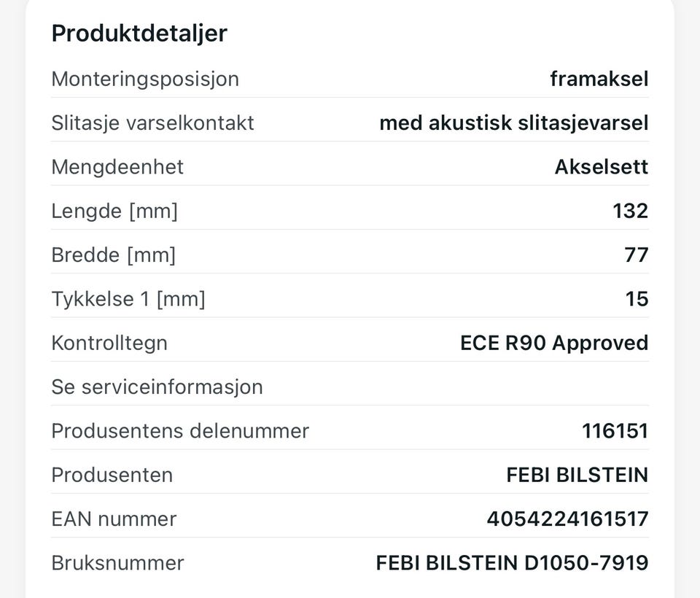
Task: Select the Lengde [mm] label
Action: pyautogui.click(x=114, y=211)
